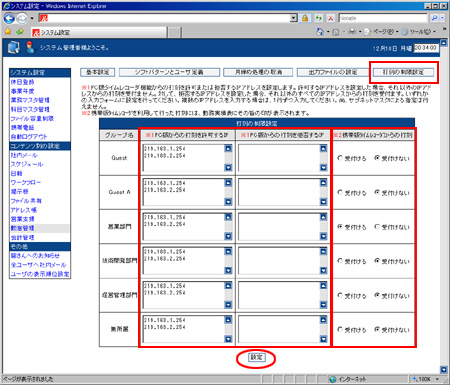This screenshot has width=450, height=385.
Task: Click the browser Forward arrow button
Action: pos(22,18)
